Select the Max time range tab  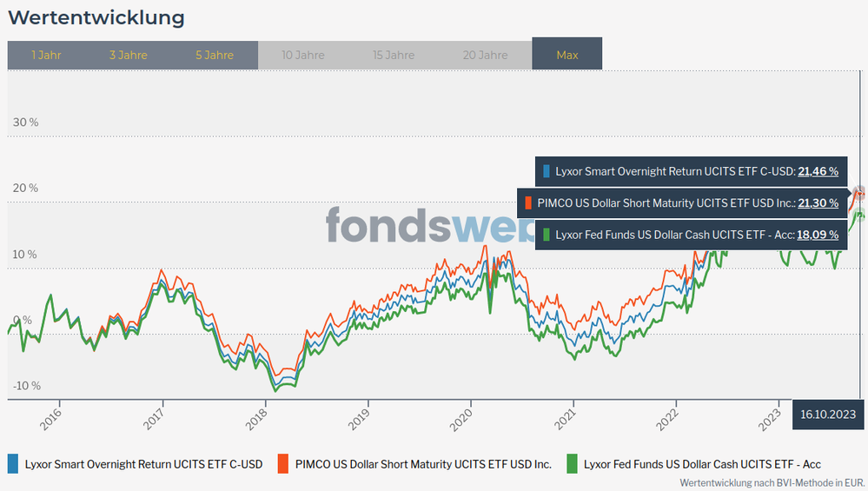click(x=567, y=54)
